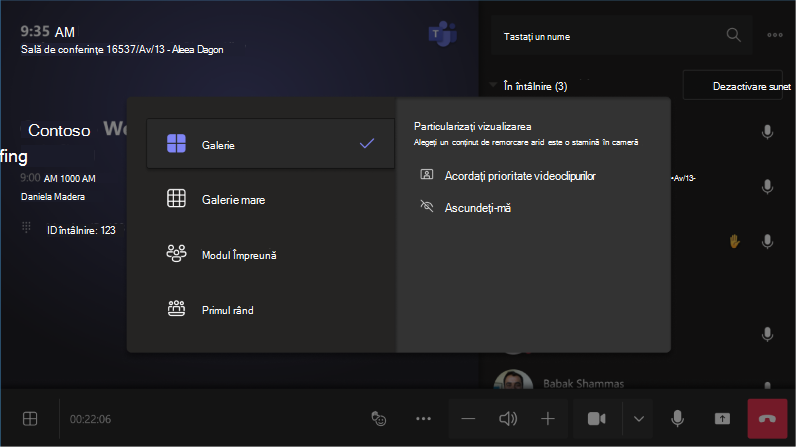Click ID întâlnire: 123 text
The height and width of the screenshot is (447, 796).
click(81, 230)
